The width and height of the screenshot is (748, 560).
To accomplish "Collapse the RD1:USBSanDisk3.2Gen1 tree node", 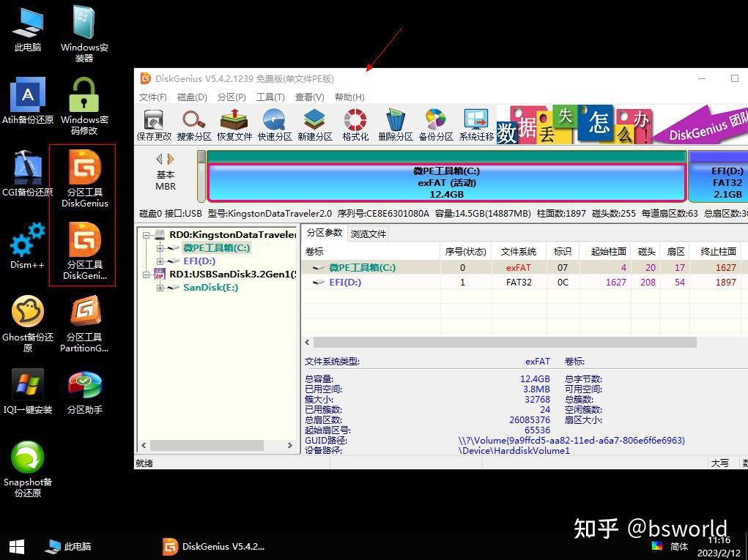I will [x=147, y=275].
